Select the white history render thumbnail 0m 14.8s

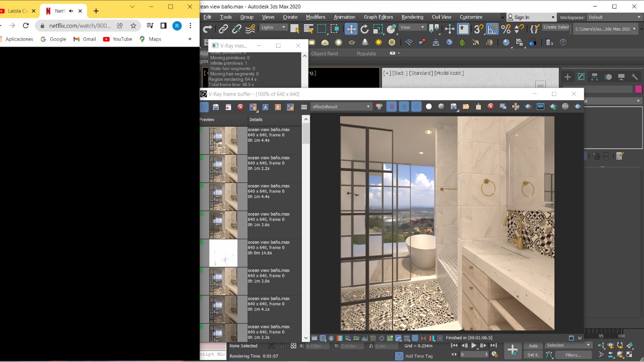click(x=223, y=253)
